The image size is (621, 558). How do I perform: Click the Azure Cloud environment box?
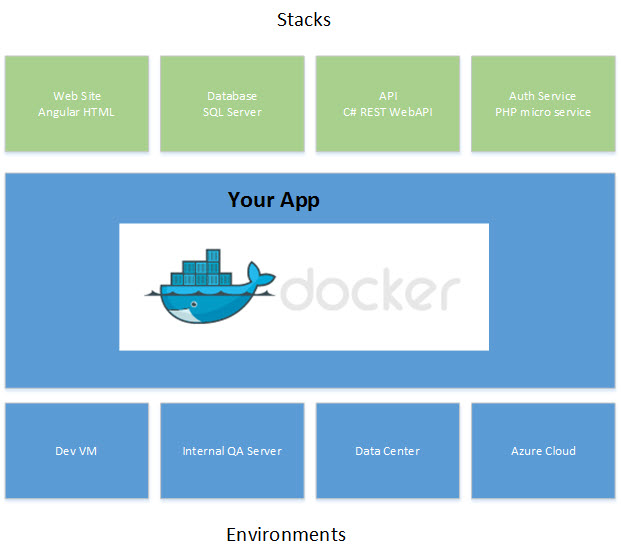(x=543, y=450)
